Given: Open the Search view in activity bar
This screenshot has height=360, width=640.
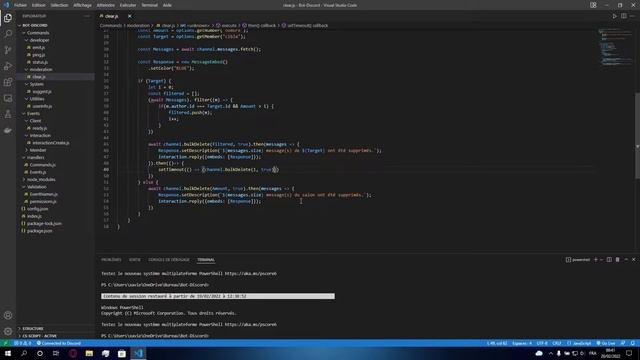Looking at the screenshot, I should (x=8, y=34).
